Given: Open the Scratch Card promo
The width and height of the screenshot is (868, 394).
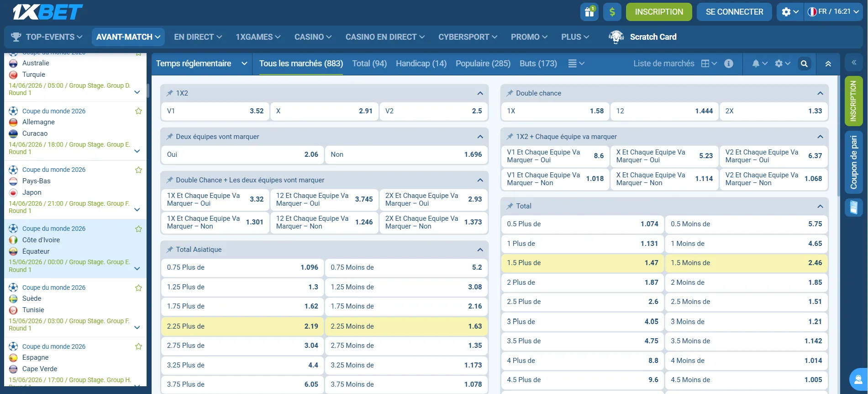Looking at the screenshot, I should click(x=642, y=37).
